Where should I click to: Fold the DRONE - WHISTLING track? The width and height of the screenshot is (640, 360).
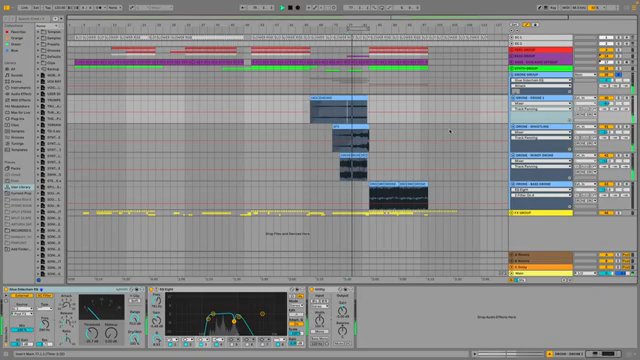point(513,127)
